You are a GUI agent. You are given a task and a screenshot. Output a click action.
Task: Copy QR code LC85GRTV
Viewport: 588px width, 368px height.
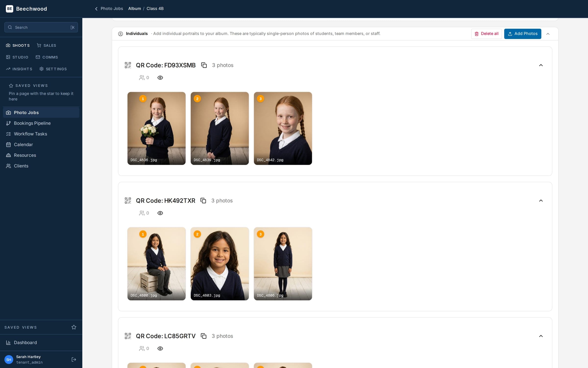[x=203, y=336]
